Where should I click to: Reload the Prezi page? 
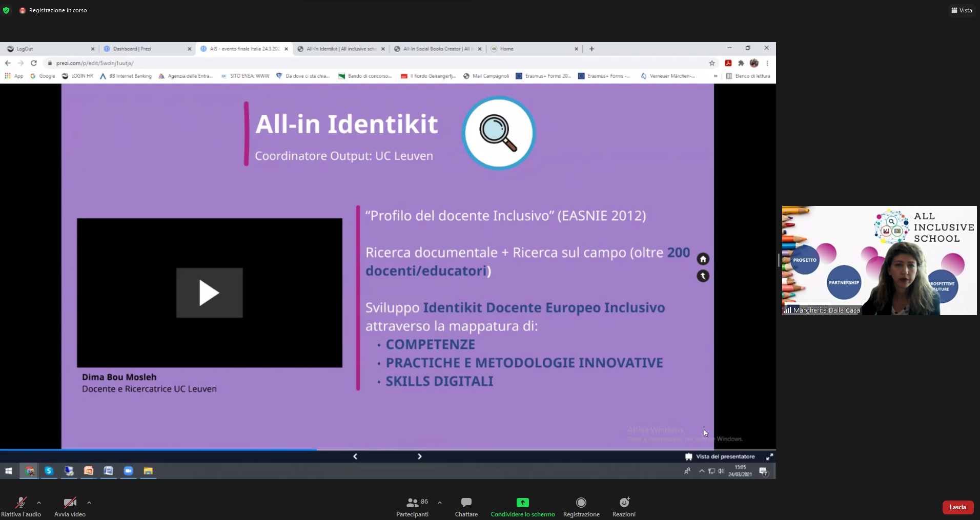pyautogui.click(x=34, y=63)
